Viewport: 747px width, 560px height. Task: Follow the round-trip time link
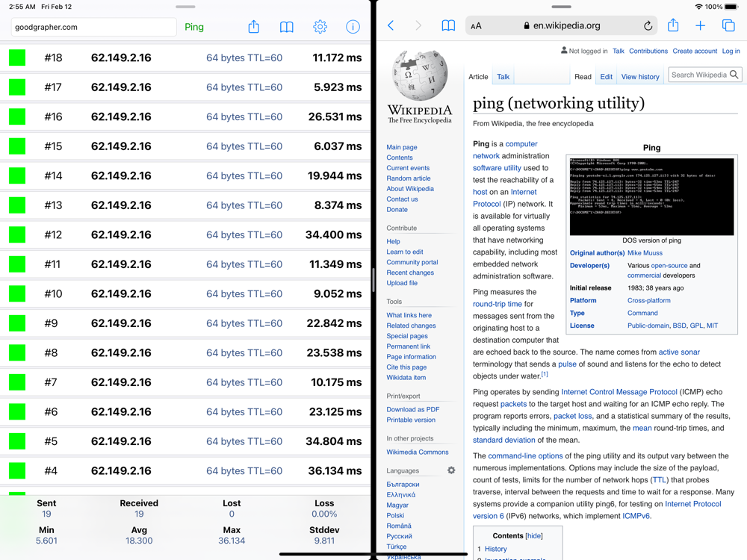click(x=498, y=304)
